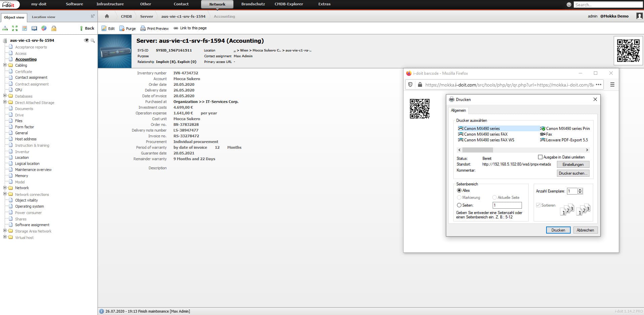Open the book documentation icon

[34, 28]
